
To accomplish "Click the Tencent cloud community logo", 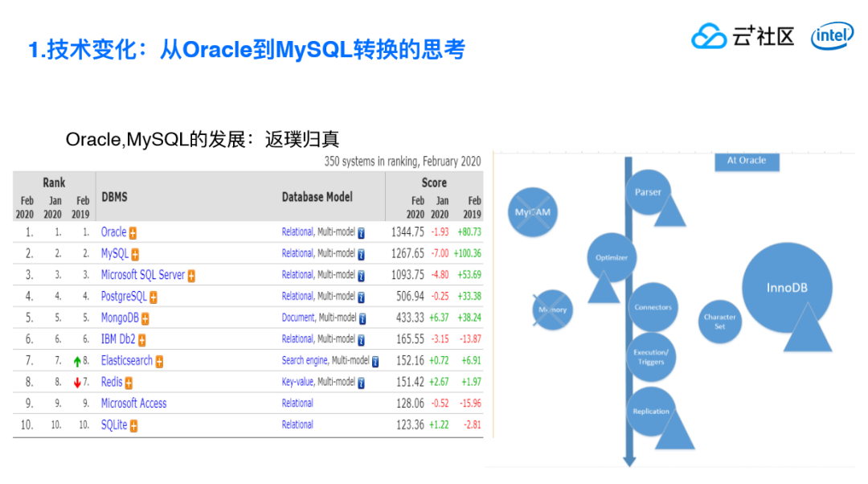I will click(743, 36).
